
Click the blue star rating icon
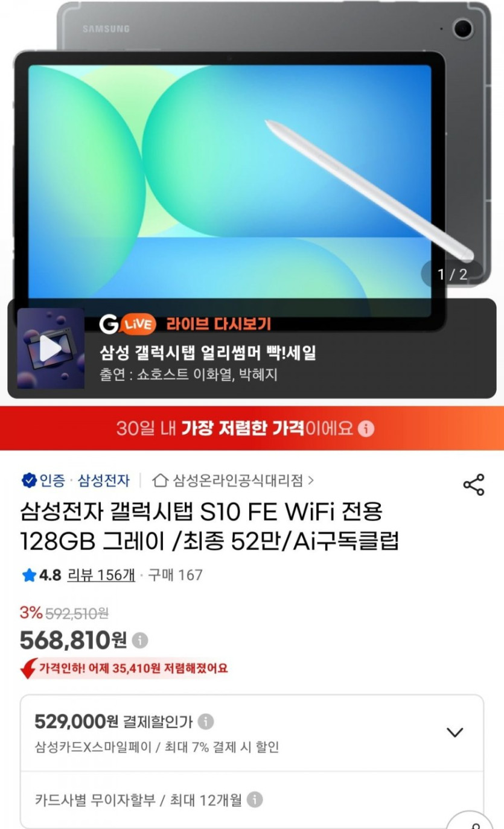coord(29,575)
